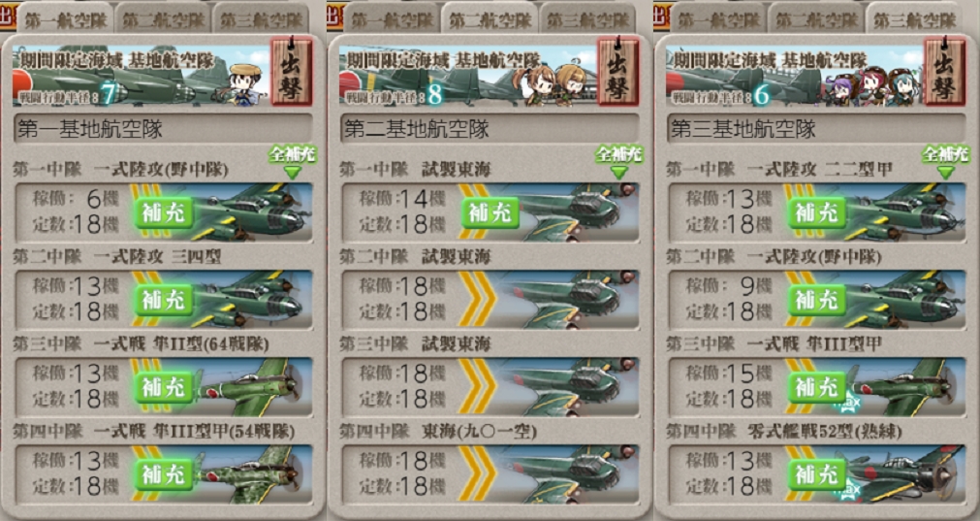The height and width of the screenshot is (521, 980).
Task: Open 第一航空隊 tab above the 第三基地航空隊 panel
Action: pyautogui.click(x=718, y=18)
